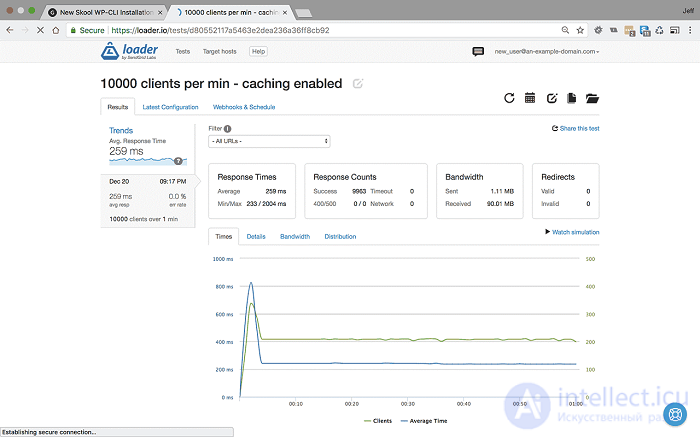Click the browser forward arrow
Image resolution: width=700 pixels, height=437 pixels.
[25, 30]
